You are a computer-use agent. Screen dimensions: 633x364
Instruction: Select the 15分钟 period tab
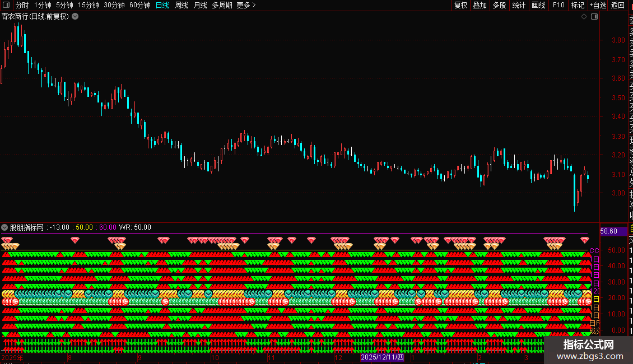[89, 5]
